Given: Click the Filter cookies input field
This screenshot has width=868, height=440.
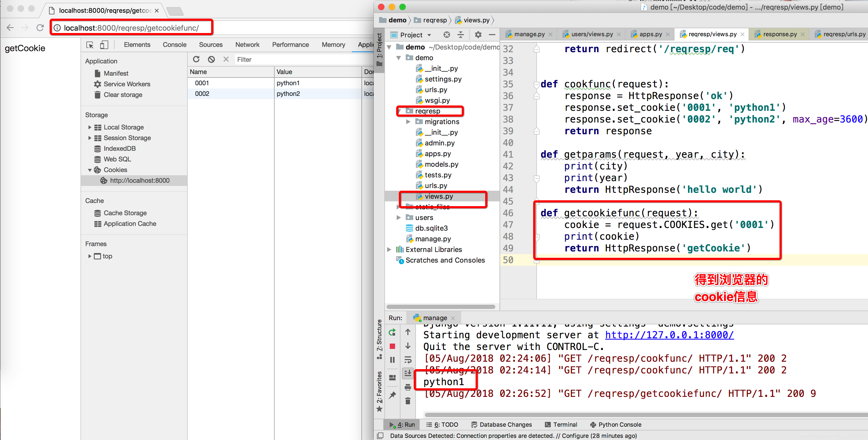Looking at the screenshot, I should pos(303,60).
